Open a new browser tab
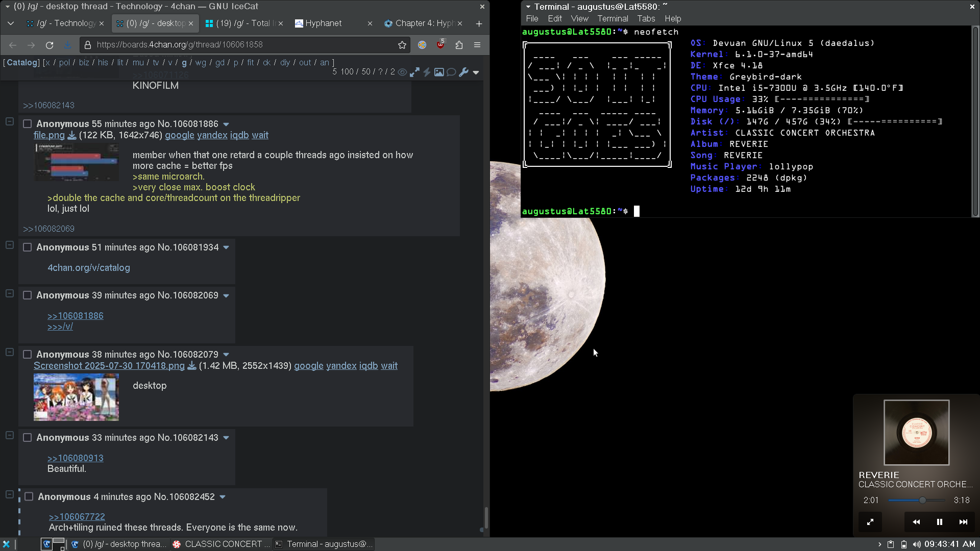Image resolution: width=980 pixels, height=551 pixels. (479, 23)
